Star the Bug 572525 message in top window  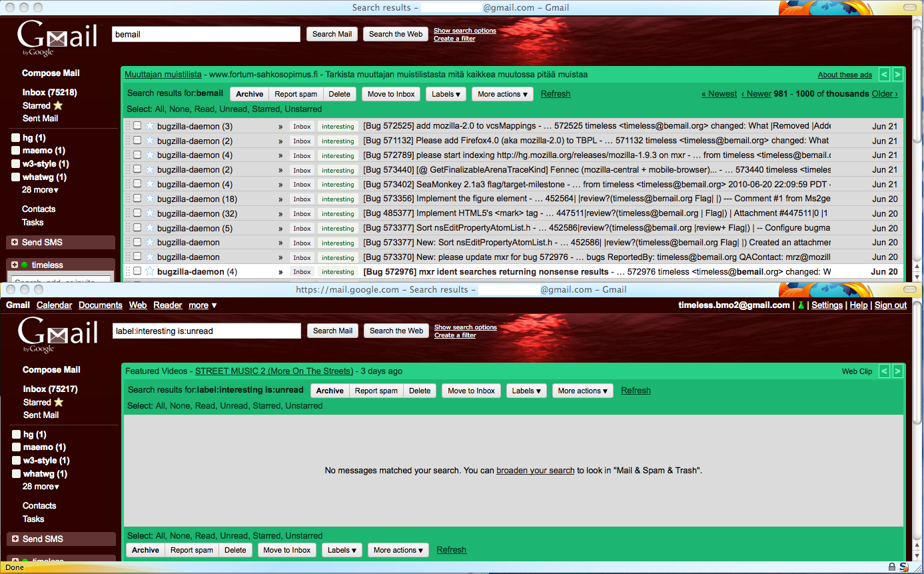pyautogui.click(x=149, y=126)
